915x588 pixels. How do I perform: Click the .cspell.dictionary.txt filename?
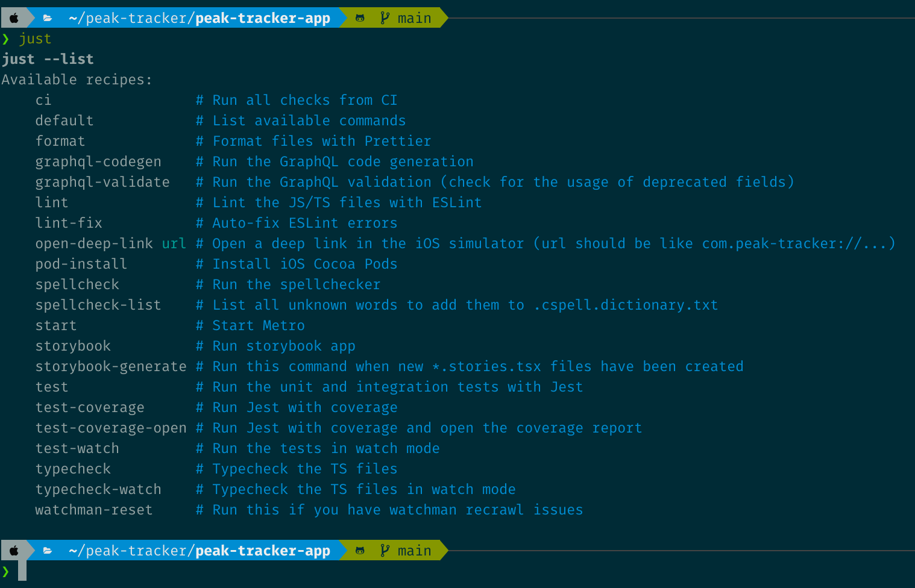click(x=626, y=305)
